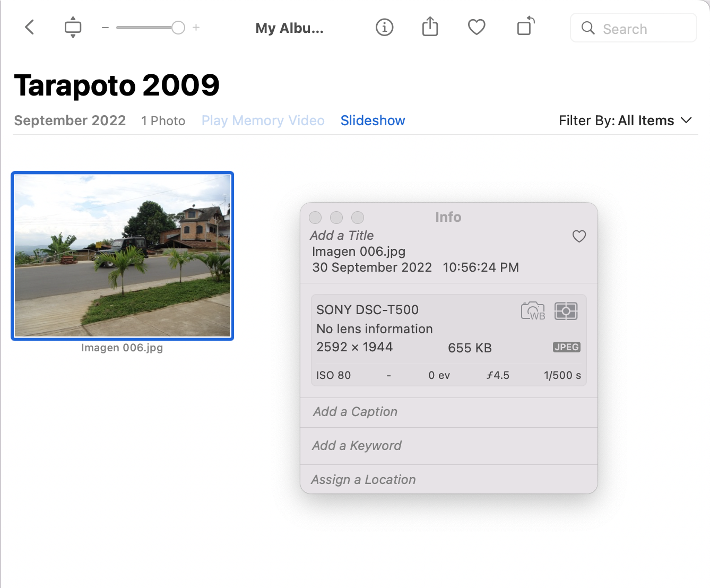
Task: Click the Info window title
Action: coord(448,217)
